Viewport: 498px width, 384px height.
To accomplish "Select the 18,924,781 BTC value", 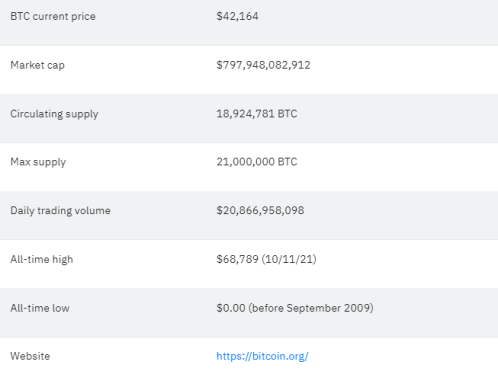I will click(257, 114).
